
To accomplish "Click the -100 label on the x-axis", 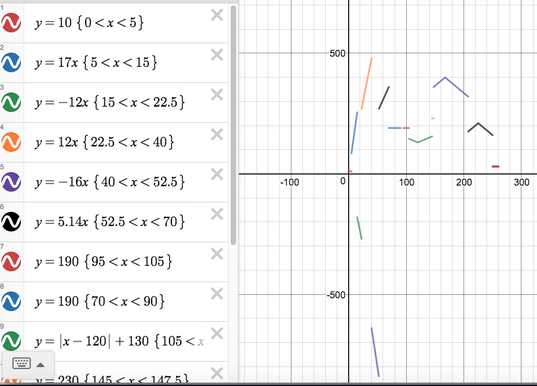I will 289,183.
